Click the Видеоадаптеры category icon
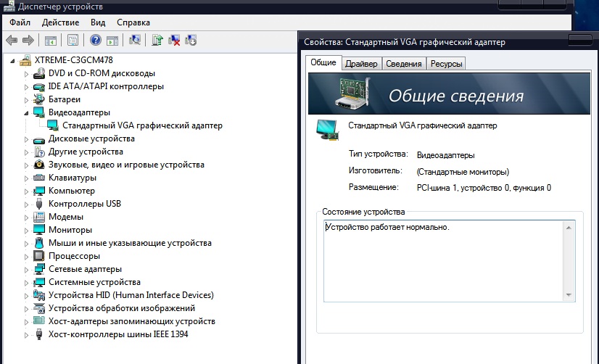 click(39, 112)
